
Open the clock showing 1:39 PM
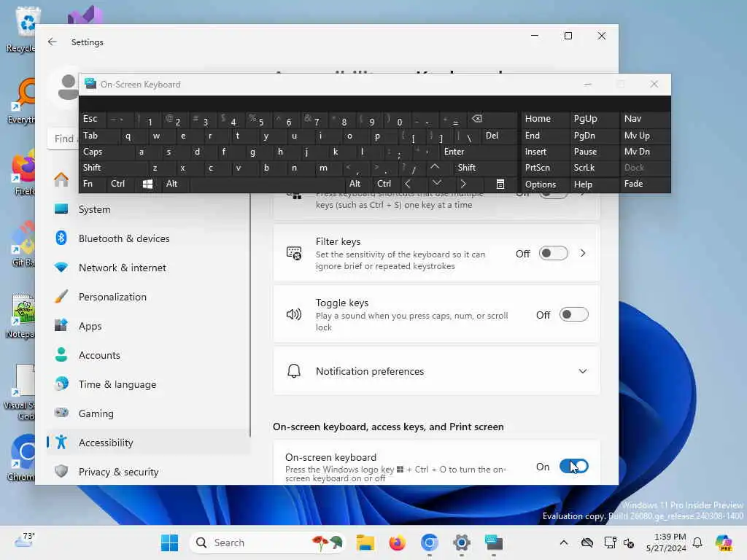(667, 542)
